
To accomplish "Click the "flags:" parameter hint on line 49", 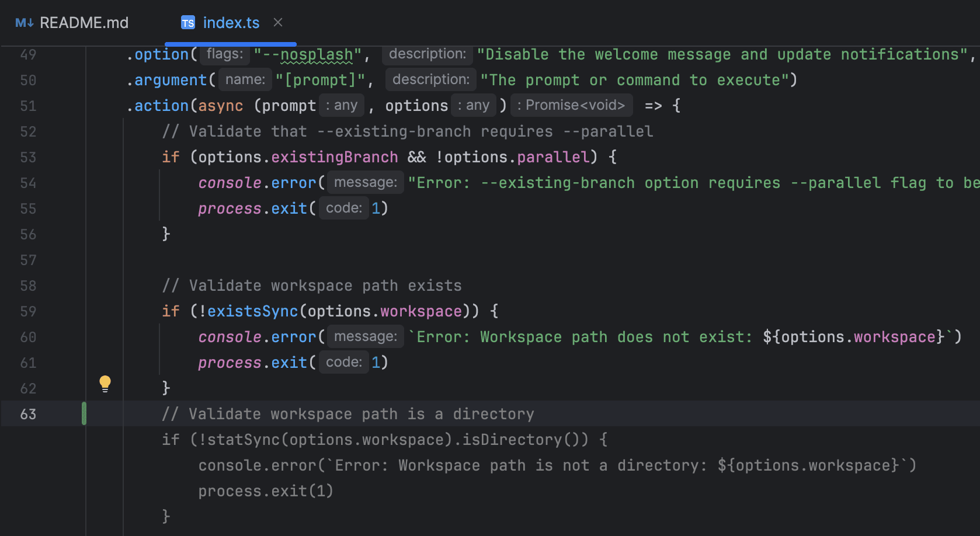I will coord(225,54).
